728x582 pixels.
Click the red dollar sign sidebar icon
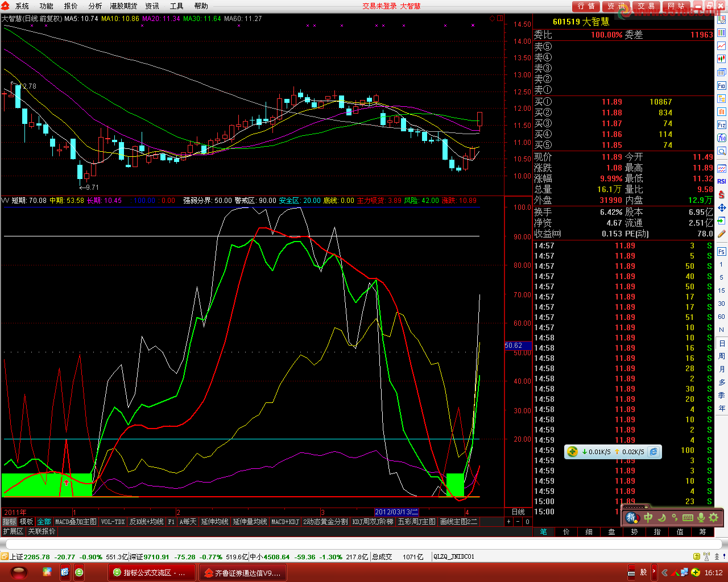pyautogui.click(x=722, y=194)
